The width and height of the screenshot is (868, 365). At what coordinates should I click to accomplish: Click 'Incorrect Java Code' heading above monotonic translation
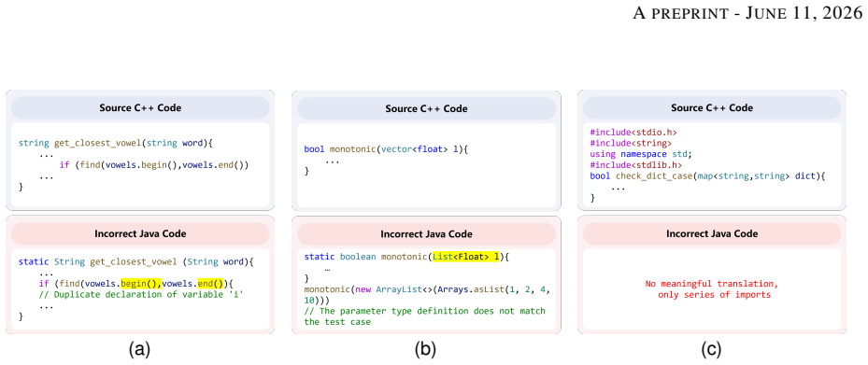click(426, 234)
